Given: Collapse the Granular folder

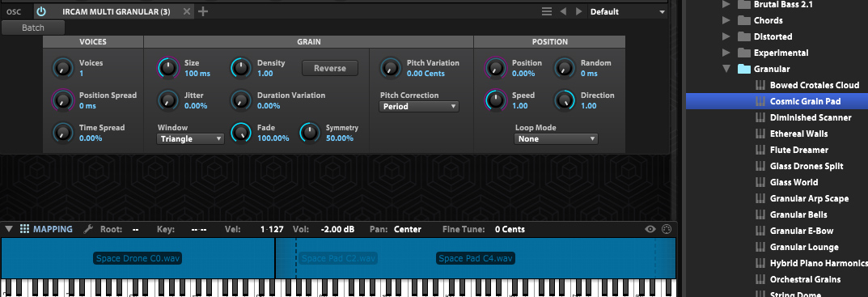Looking at the screenshot, I should click(726, 70).
